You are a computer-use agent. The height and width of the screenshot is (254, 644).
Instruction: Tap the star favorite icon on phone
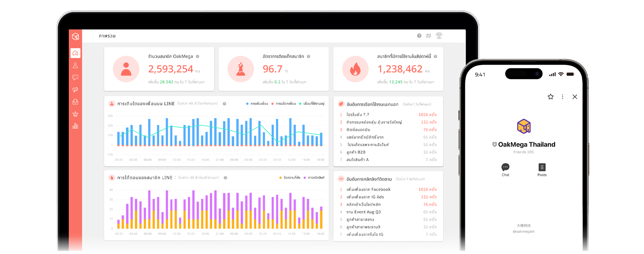pyautogui.click(x=551, y=97)
